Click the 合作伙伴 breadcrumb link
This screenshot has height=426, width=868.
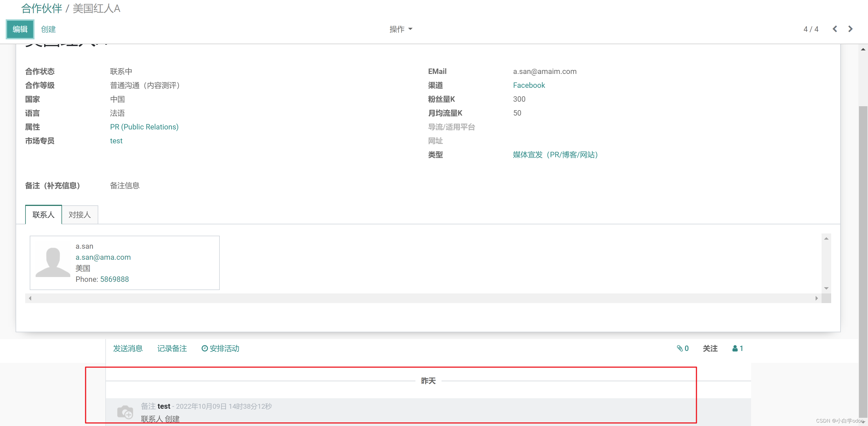pos(42,8)
